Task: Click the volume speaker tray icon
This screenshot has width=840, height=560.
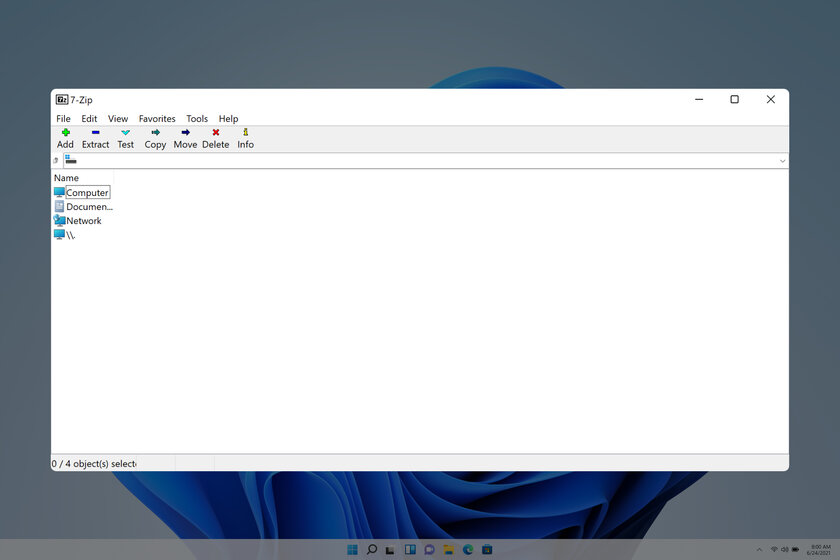Action: point(785,549)
